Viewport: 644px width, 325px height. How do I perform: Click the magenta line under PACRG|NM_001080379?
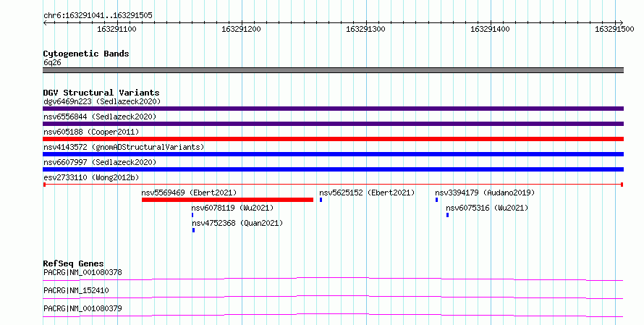point(333,316)
